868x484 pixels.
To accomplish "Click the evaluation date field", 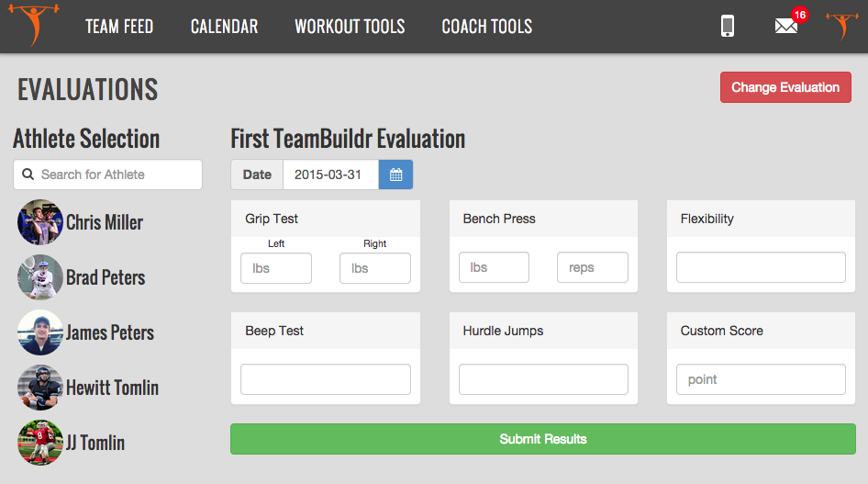I will pyautogui.click(x=329, y=174).
